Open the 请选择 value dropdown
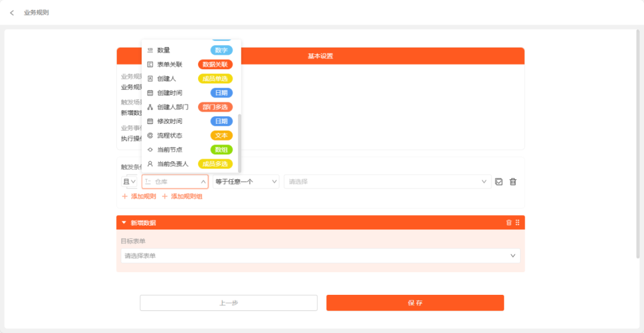Screen dimensions: 644x333 coord(388,181)
